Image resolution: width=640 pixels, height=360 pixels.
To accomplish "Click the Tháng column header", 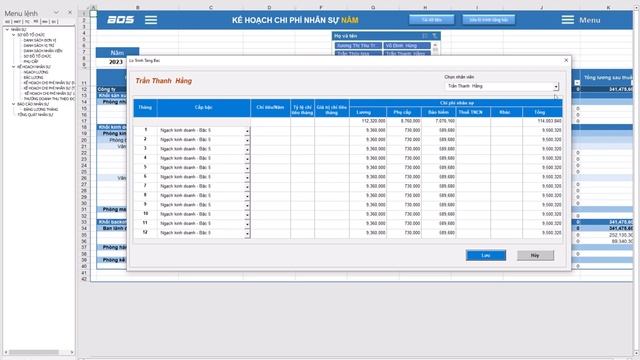I will tap(145, 107).
